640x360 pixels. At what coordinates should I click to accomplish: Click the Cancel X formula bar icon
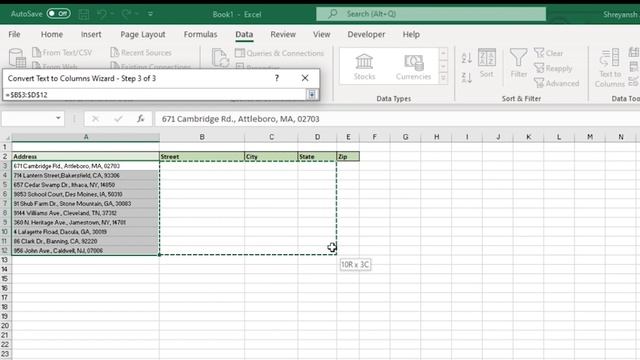(96, 119)
